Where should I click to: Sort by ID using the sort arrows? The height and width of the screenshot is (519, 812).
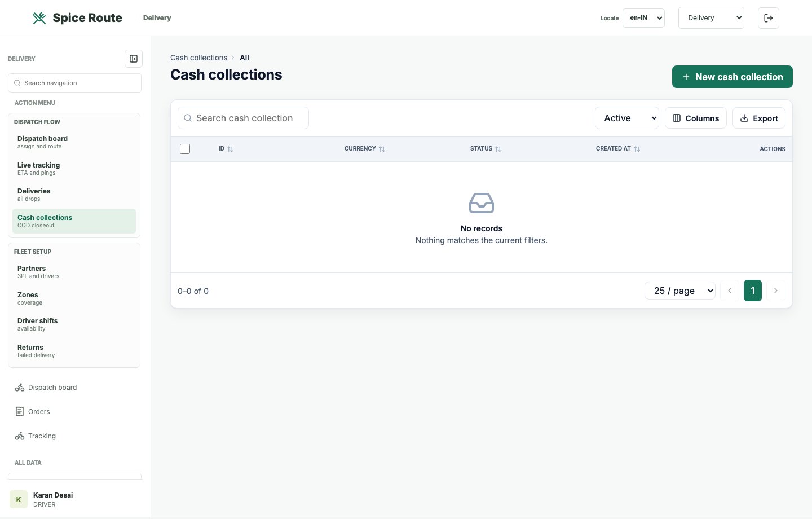tap(230, 149)
